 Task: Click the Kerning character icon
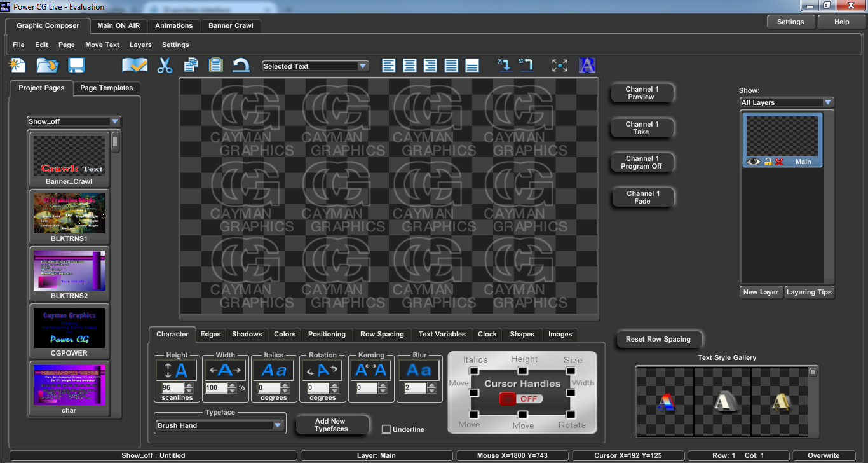(371, 370)
